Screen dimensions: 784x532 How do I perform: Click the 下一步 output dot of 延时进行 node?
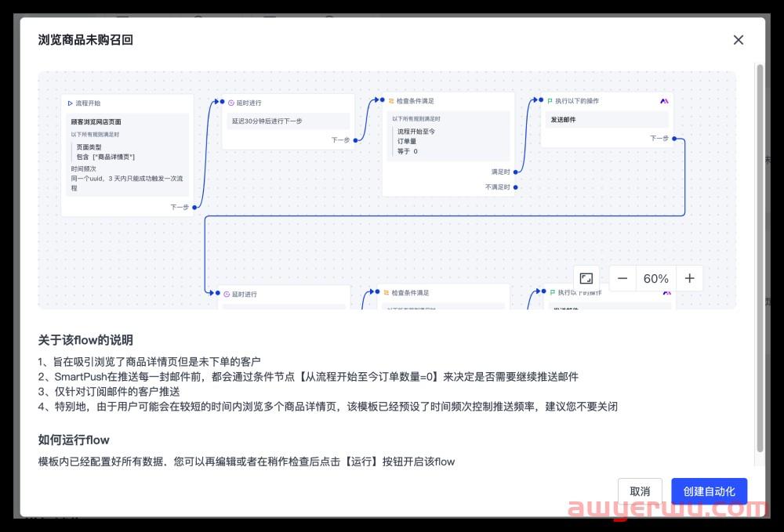pos(355,140)
